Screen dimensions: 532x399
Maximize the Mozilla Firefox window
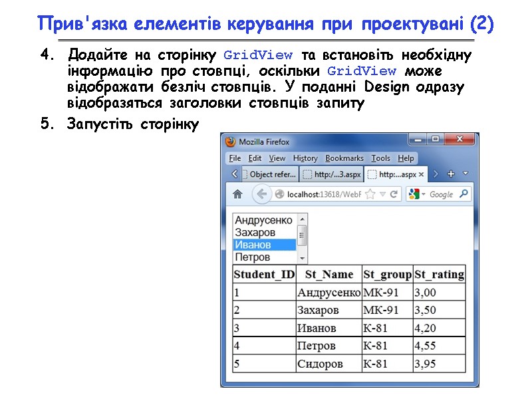(x=436, y=139)
